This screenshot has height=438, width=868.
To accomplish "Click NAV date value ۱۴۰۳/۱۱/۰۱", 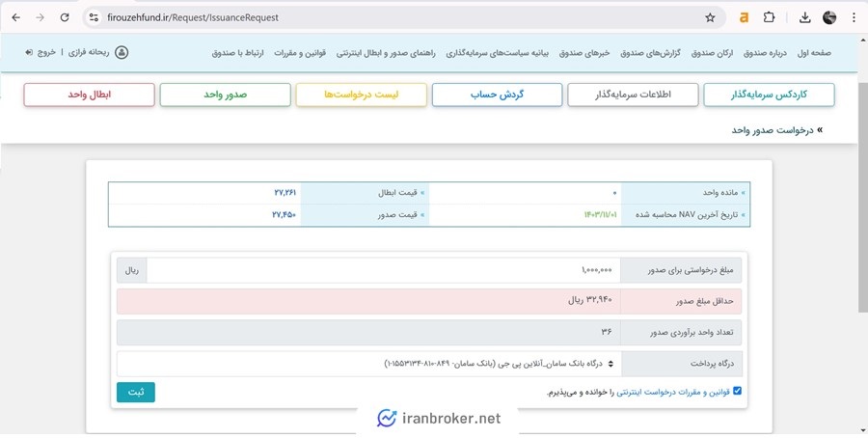I will (x=600, y=215).
